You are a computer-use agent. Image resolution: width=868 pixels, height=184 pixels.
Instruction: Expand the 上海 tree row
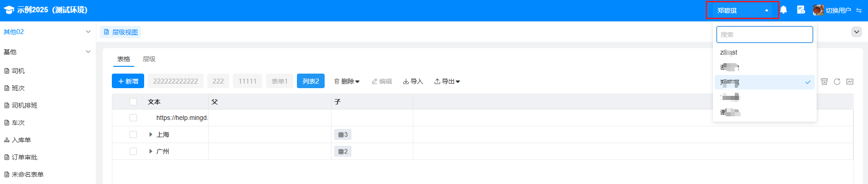[x=151, y=134]
